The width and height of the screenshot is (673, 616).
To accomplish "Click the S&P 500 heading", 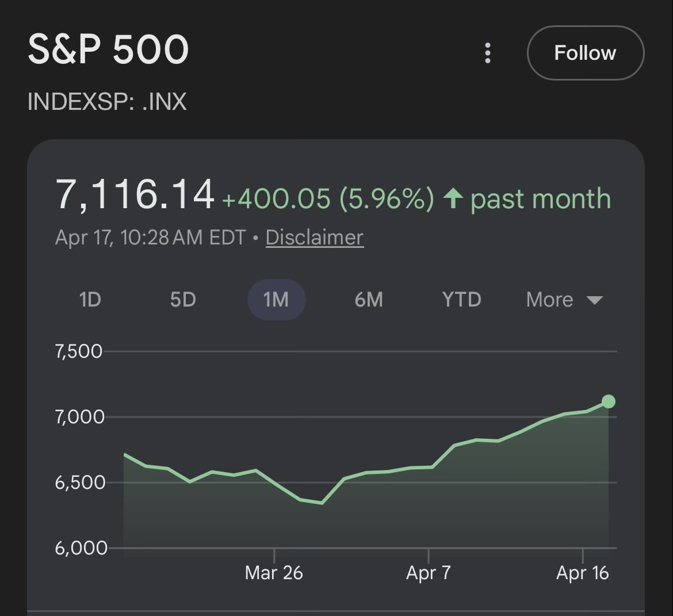I will tap(108, 49).
